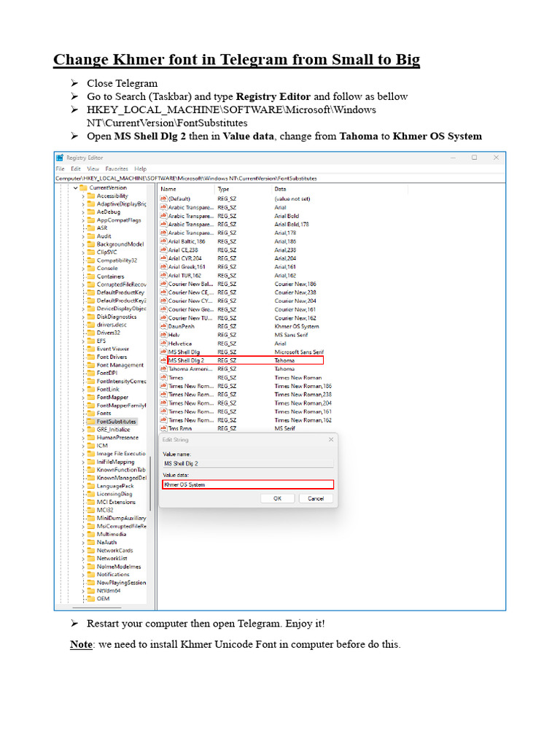
Task: Expand the Accessibility folder node
Action: (83, 196)
